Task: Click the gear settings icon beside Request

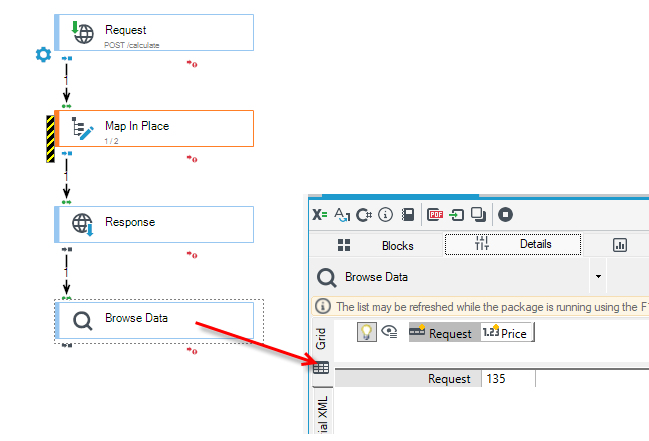Action: (43, 55)
